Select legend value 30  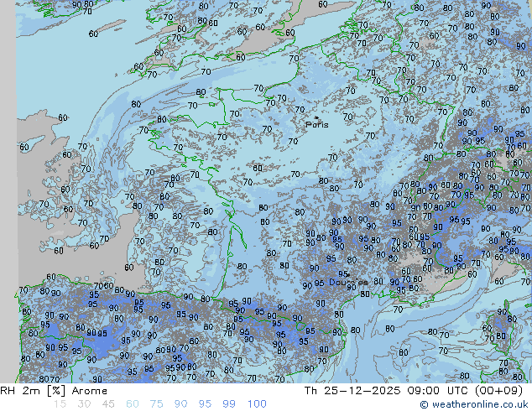point(84,404)
